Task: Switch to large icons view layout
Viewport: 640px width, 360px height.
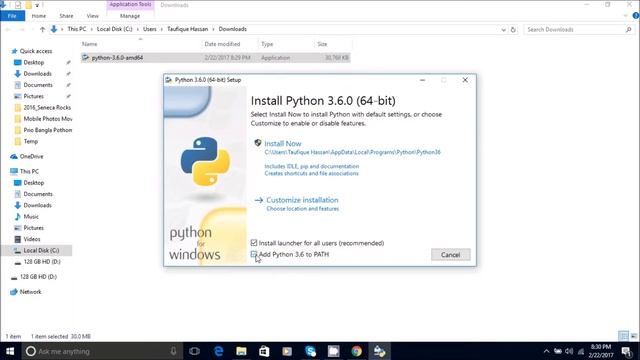Action: tap(633, 336)
